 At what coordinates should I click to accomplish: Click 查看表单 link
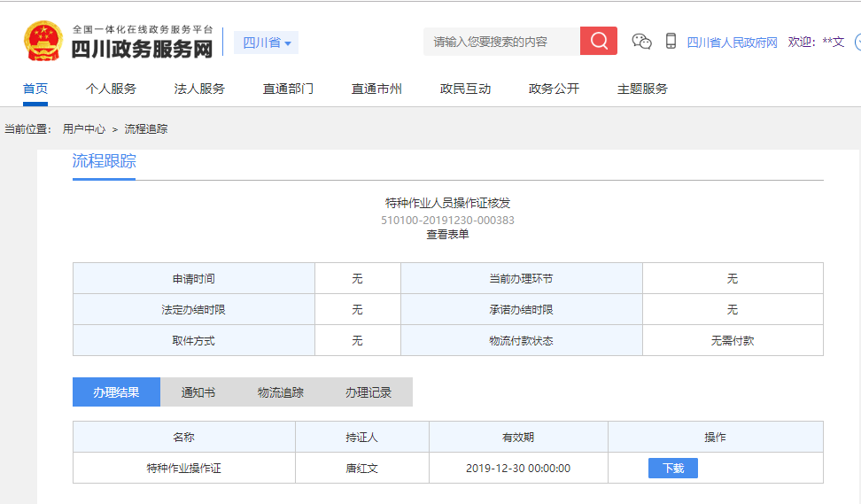pyautogui.click(x=447, y=235)
